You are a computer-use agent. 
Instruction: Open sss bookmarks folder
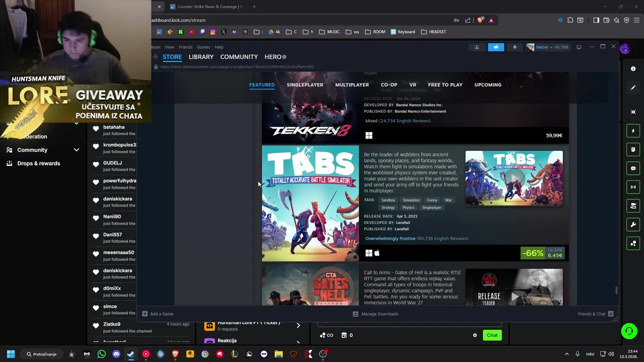click(x=352, y=32)
